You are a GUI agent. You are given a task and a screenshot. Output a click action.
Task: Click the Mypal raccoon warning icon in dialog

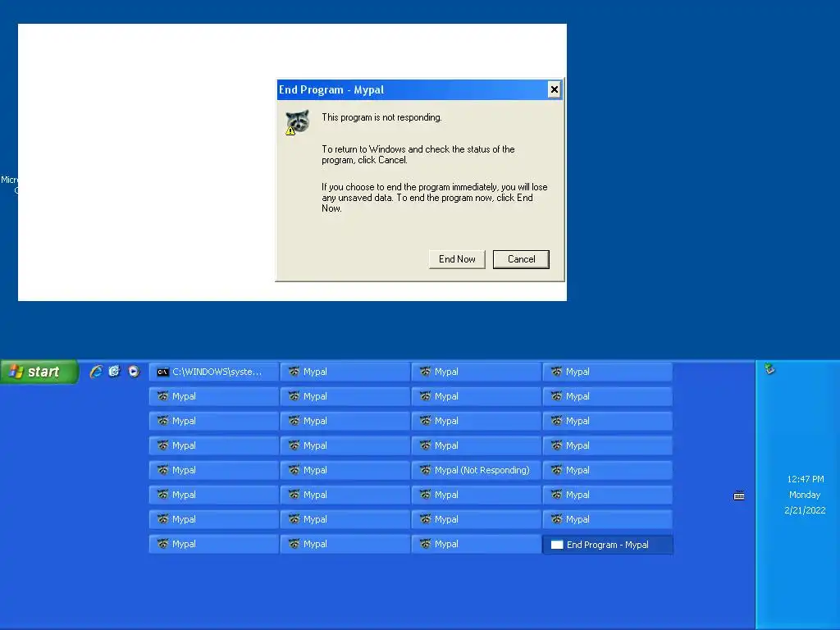tap(297, 122)
